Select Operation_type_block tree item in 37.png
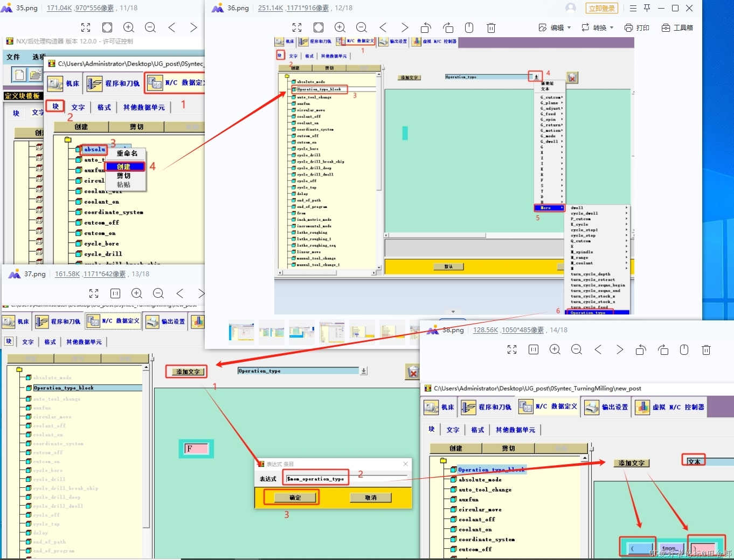Image resolution: width=734 pixels, height=560 pixels. point(84,388)
